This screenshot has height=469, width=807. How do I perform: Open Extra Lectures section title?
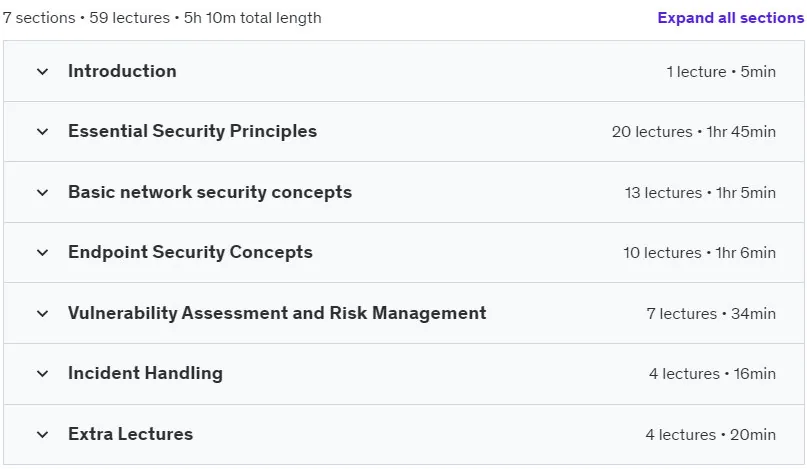pos(131,434)
